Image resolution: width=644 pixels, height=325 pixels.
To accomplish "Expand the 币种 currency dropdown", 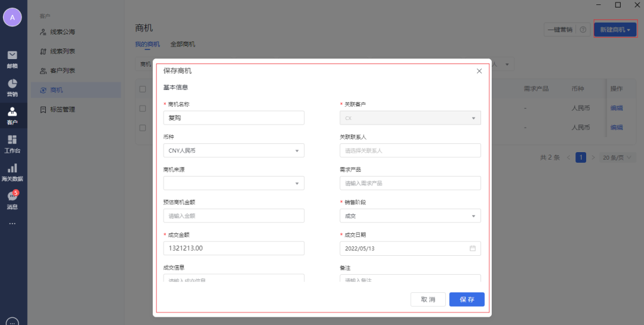I will pyautogui.click(x=233, y=150).
